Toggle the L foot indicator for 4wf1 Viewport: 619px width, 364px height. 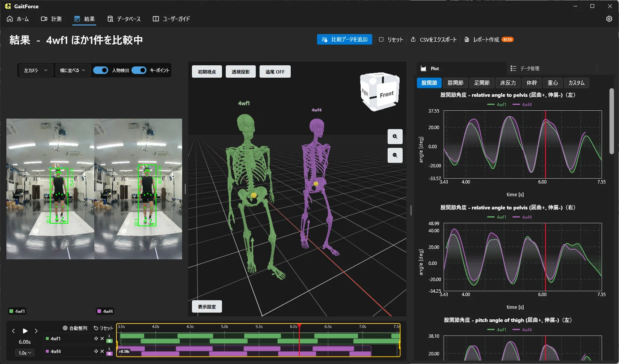109,336
